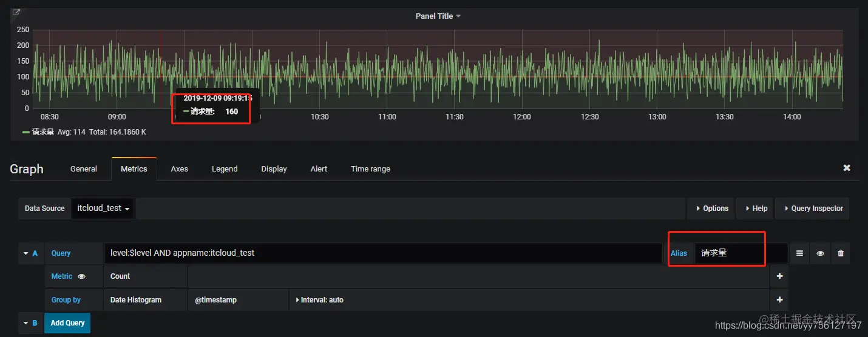868x337 pixels.
Task: Click the Alias input containing 请求量
Action: 741,253
